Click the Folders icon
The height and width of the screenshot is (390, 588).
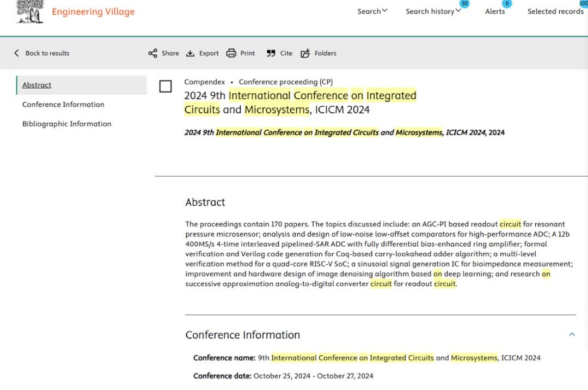(305, 53)
